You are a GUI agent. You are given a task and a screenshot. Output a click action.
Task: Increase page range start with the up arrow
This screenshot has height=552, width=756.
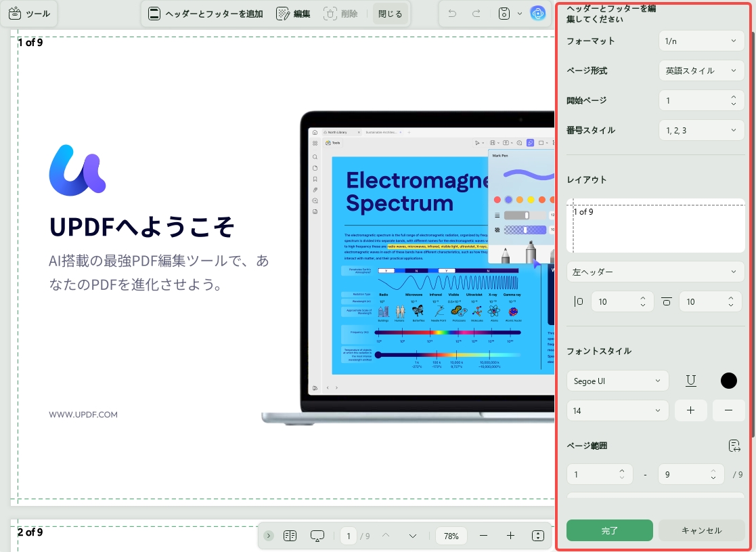pyautogui.click(x=622, y=471)
